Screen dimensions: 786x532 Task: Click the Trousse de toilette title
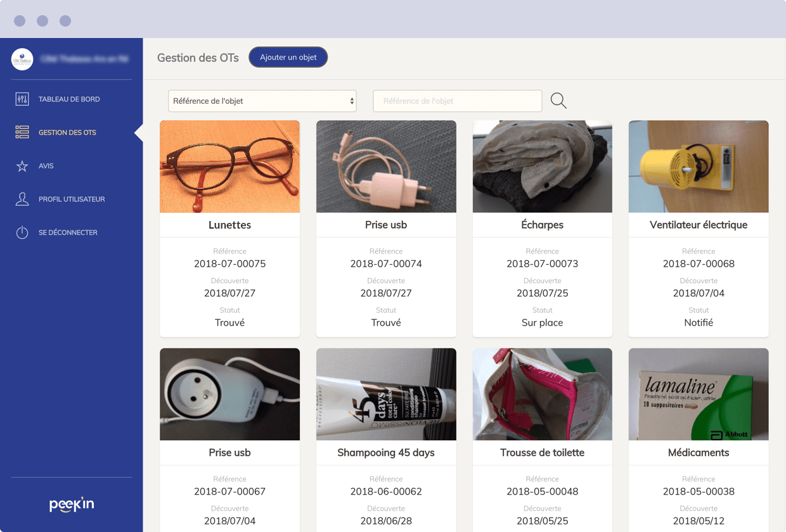tap(543, 453)
